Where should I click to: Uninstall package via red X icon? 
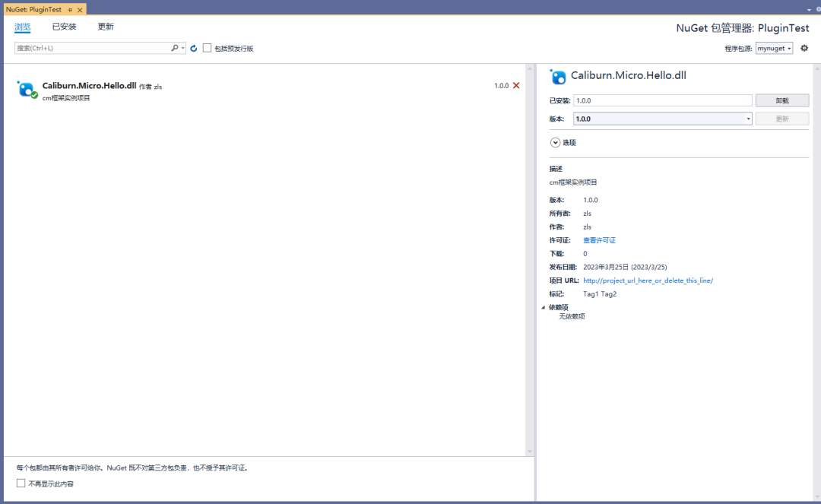point(516,85)
